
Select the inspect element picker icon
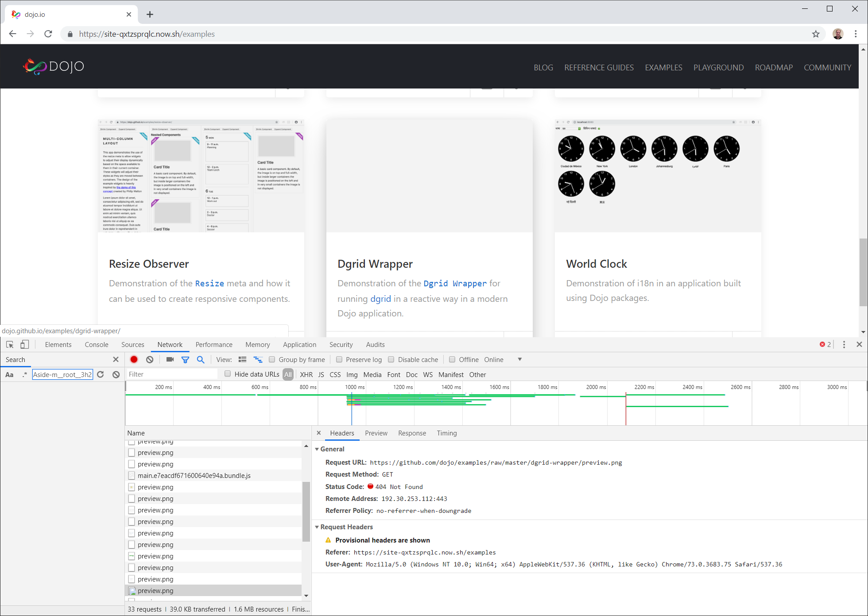(x=10, y=344)
